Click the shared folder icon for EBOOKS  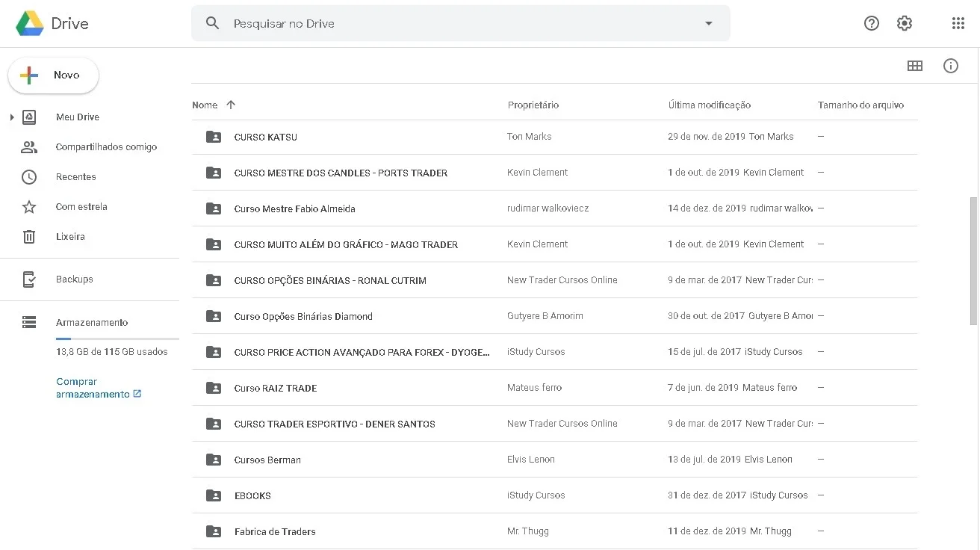pos(214,495)
